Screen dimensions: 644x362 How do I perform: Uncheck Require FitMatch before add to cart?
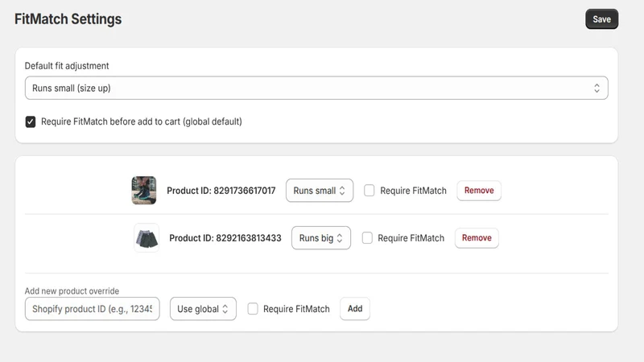pyautogui.click(x=31, y=122)
